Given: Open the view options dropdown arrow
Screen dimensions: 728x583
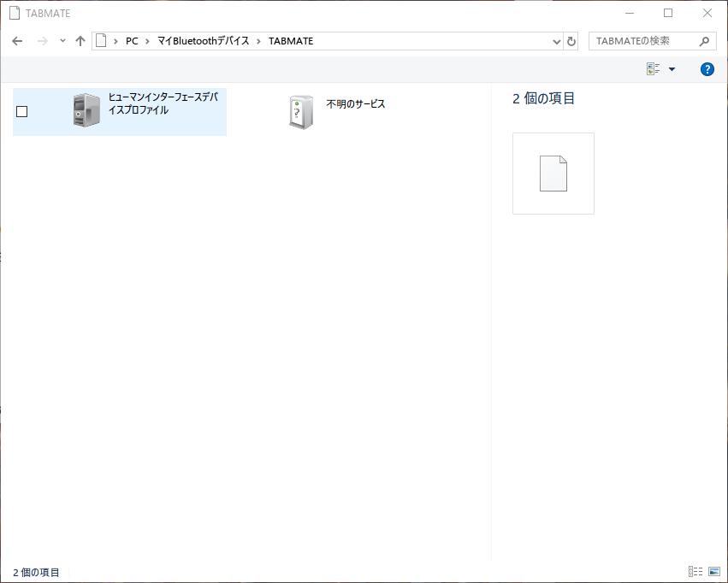Looking at the screenshot, I should tap(672, 69).
